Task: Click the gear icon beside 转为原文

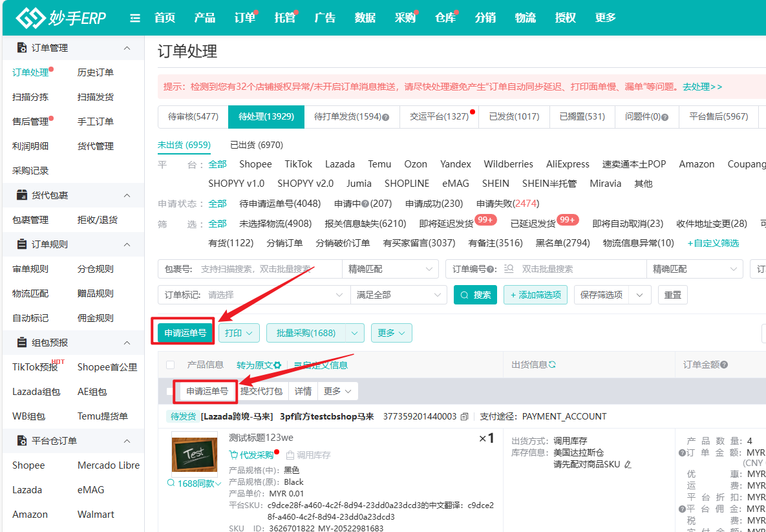Action: click(x=277, y=365)
